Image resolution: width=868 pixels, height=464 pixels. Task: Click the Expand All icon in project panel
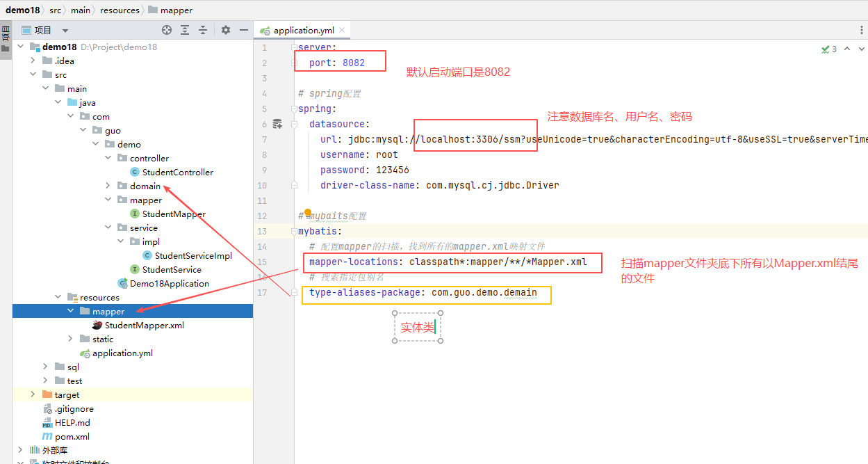185,30
